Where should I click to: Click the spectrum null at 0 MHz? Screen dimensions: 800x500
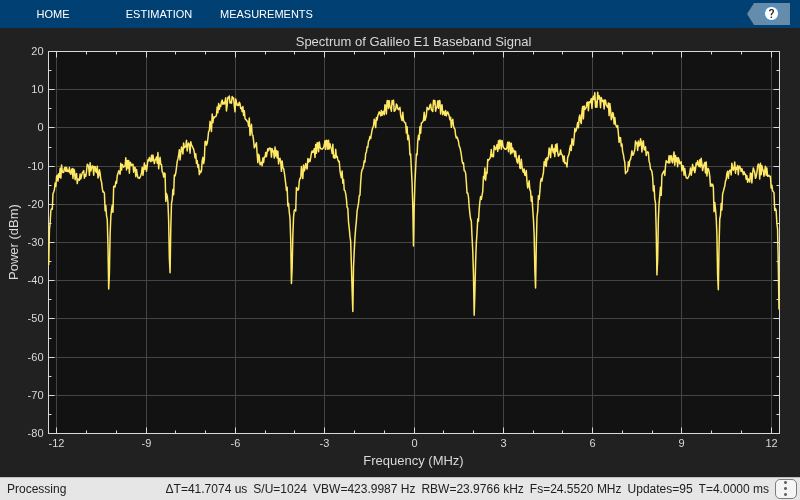pos(413,246)
